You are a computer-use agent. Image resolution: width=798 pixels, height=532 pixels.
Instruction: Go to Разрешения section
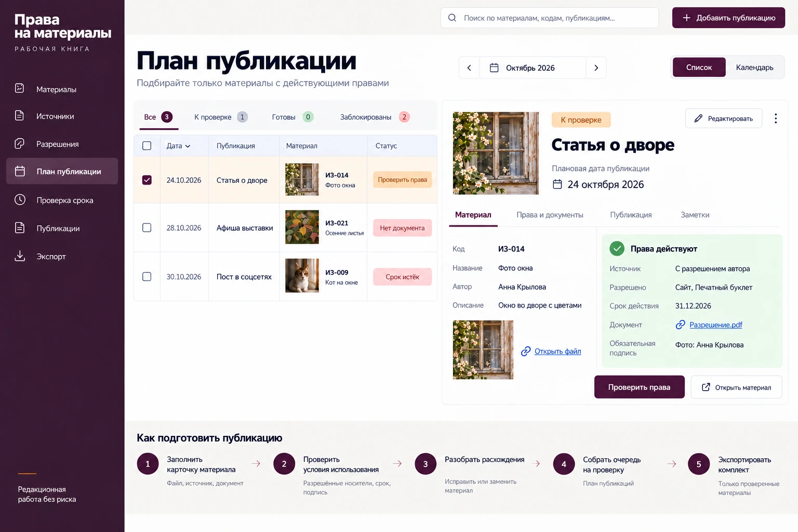(x=62, y=144)
